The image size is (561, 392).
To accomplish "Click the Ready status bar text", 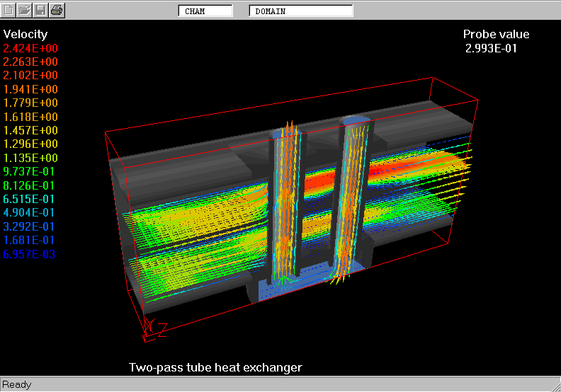I will (x=16, y=385).
